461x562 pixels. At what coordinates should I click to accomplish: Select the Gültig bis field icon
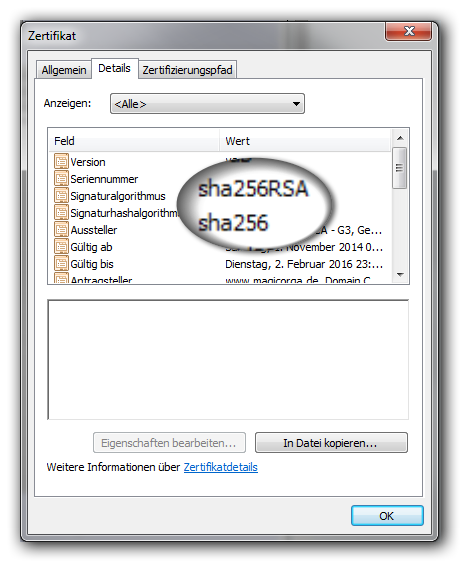pyautogui.click(x=61, y=263)
